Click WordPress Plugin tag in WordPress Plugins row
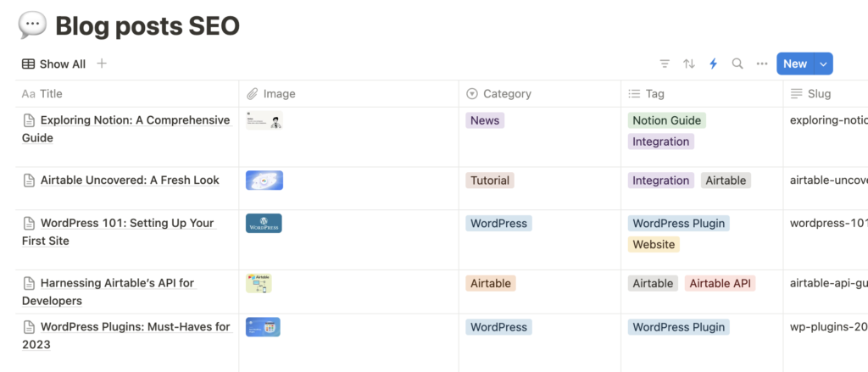The height and width of the screenshot is (372, 868). pos(679,327)
